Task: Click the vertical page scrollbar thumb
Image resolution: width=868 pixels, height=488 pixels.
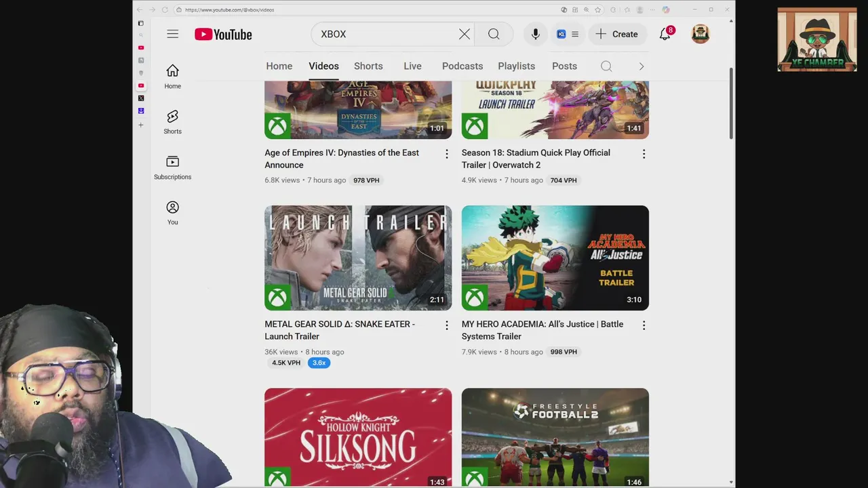Action: [x=731, y=103]
